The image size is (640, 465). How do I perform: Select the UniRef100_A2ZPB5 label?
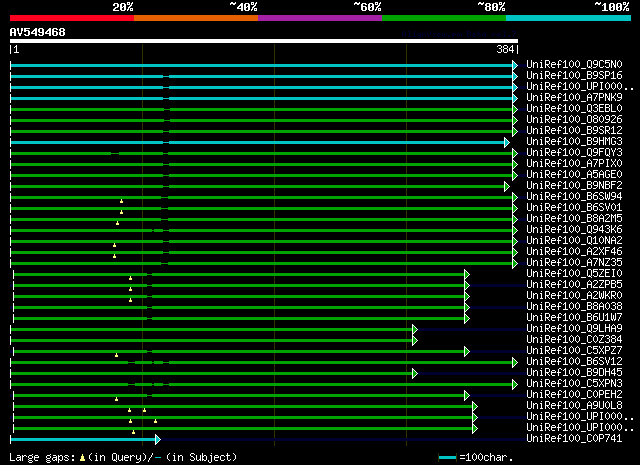(x=574, y=285)
